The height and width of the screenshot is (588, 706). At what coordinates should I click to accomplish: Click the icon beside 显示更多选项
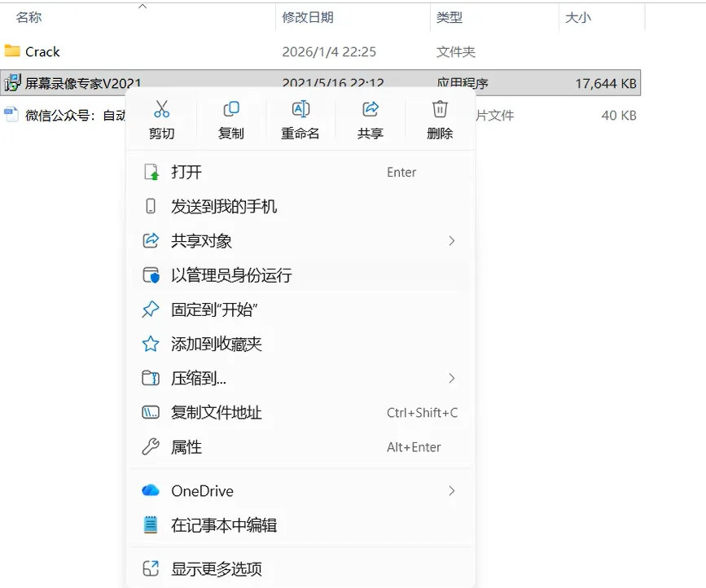151,568
